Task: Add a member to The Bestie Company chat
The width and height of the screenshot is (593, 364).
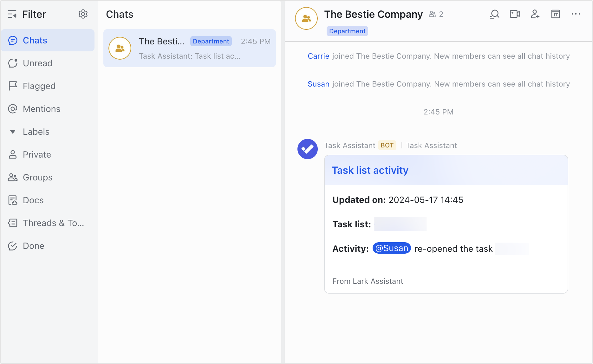Action: (535, 14)
